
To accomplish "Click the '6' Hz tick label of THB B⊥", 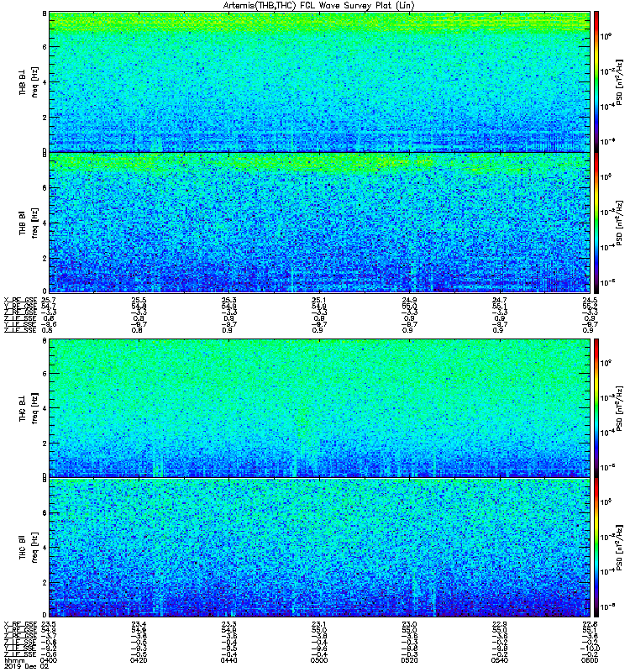I will click(x=45, y=47).
